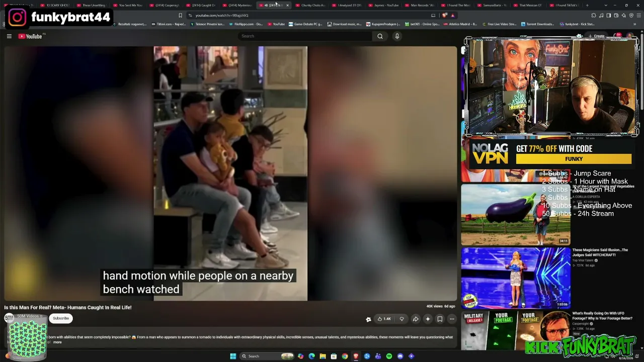Screen dimensions: 644x362
Task: Expand the description with 'more'
Action: pos(57,342)
